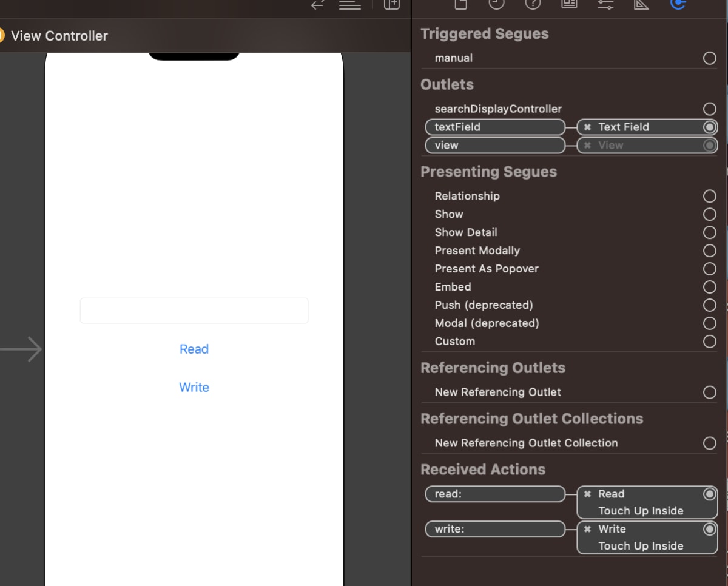
Task: Click the 'Show Detail' label
Action: click(x=466, y=232)
